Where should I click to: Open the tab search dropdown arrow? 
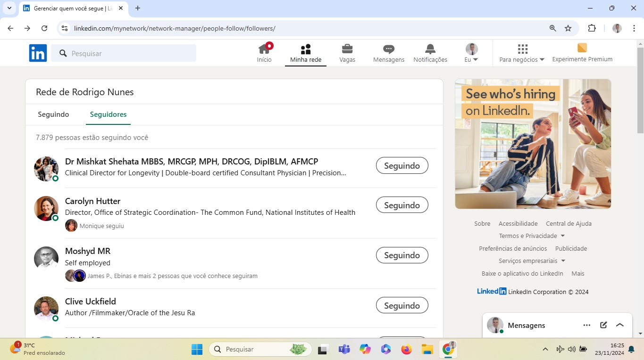click(x=9, y=8)
